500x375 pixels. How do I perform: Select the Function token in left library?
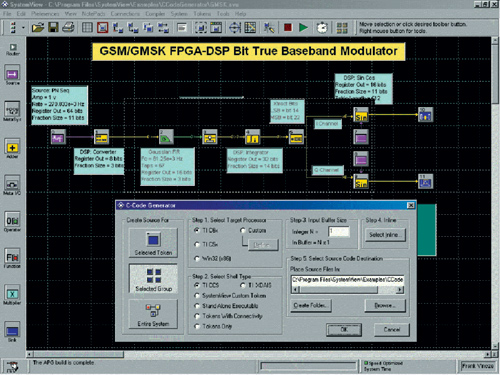12,258
